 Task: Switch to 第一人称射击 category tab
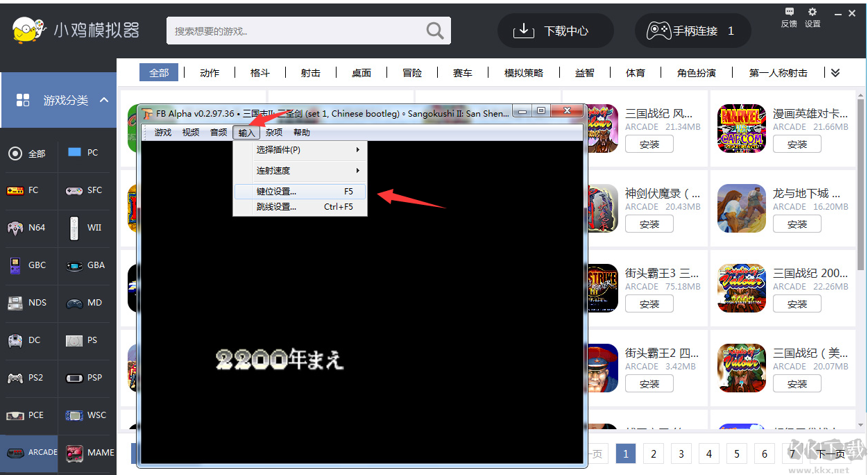[778, 72]
